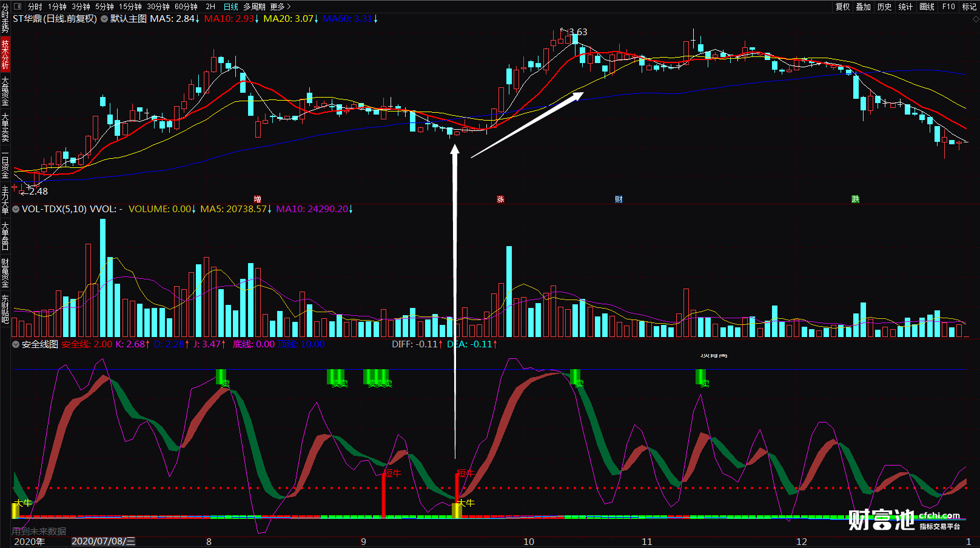Screen dimensions: 980x548
Task: Click the VOLUME: 0.00 readout
Action: [x=162, y=209]
